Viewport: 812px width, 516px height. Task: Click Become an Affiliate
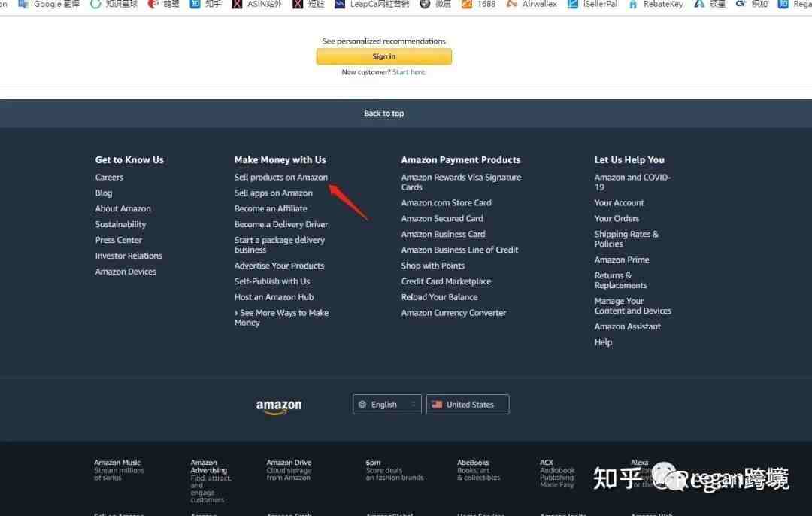point(271,209)
